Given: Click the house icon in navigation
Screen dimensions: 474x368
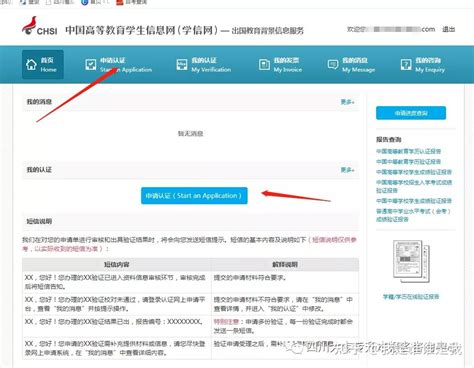Looking at the screenshot, I should click(31, 64).
